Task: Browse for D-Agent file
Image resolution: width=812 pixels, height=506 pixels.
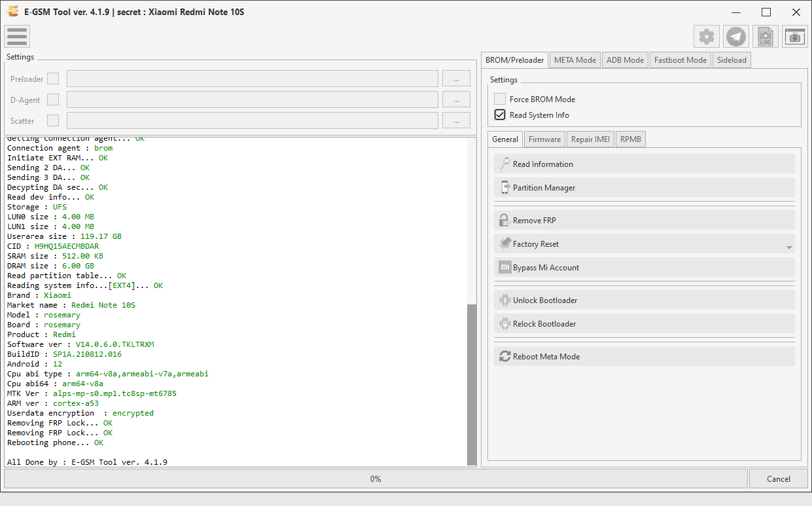Action: click(x=456, y=99)
